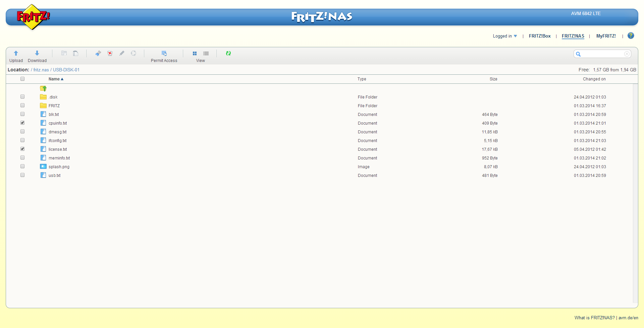Check the meminfo.txt checkbox
Screen dimensions: 644x328
(22, 157)
